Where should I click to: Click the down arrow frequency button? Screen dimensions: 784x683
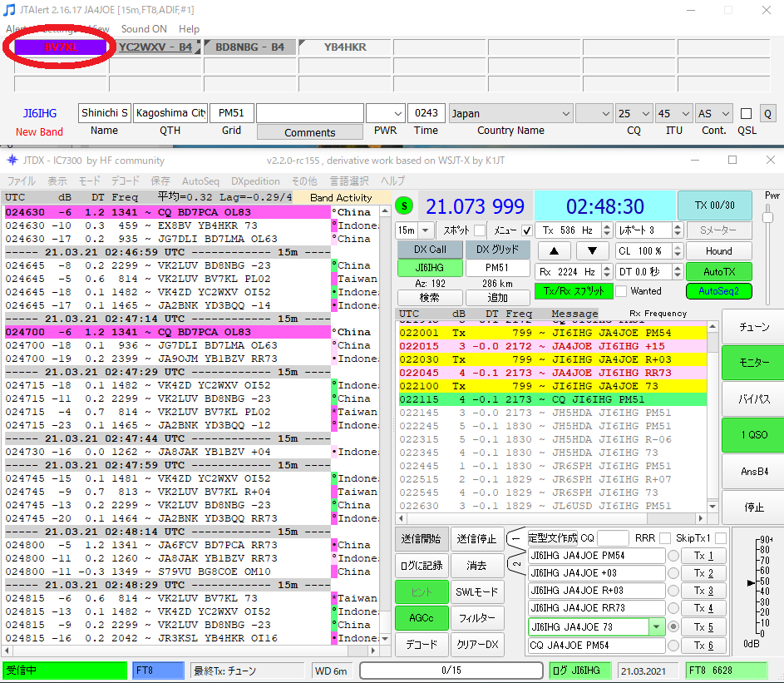pyautogui.click(x=592, y=250)
